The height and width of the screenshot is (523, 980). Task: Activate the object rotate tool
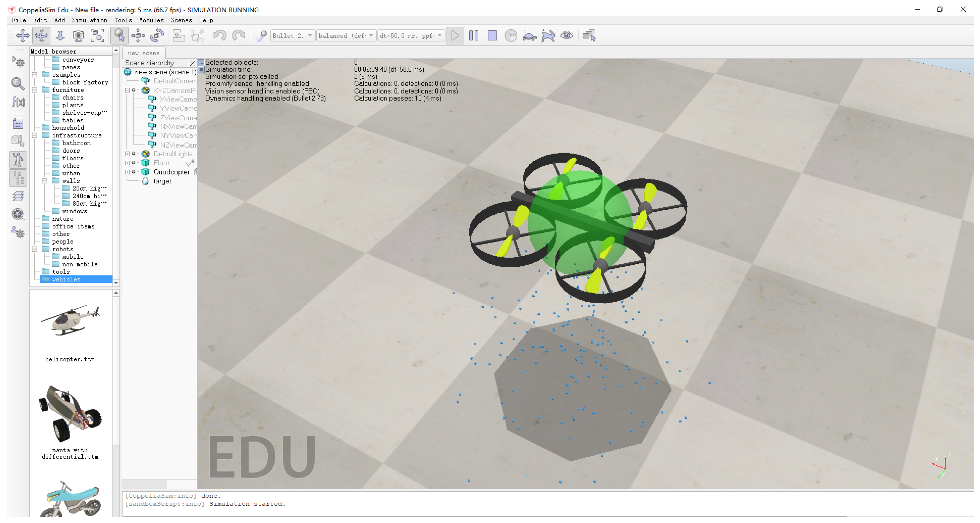click(157, 36)
